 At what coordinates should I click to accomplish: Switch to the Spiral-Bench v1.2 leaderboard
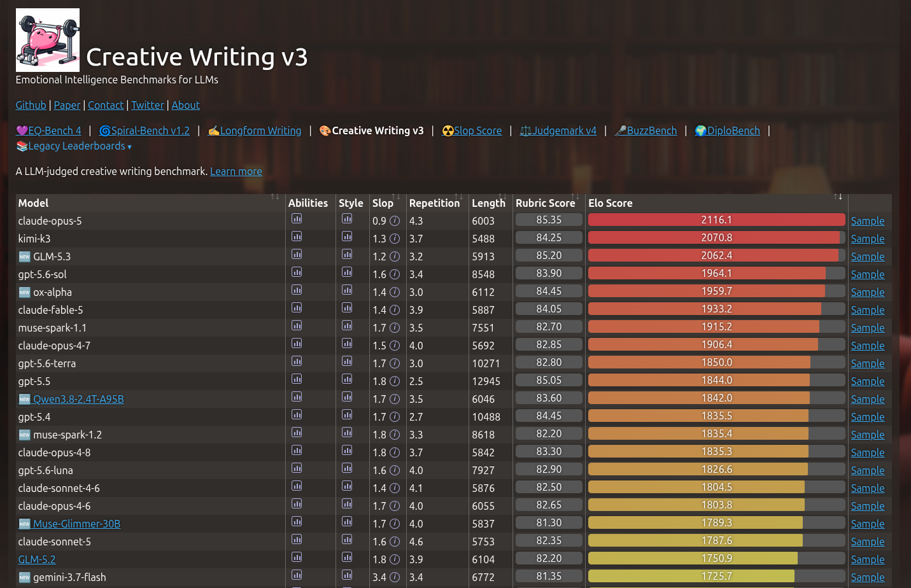pos(145,130)
